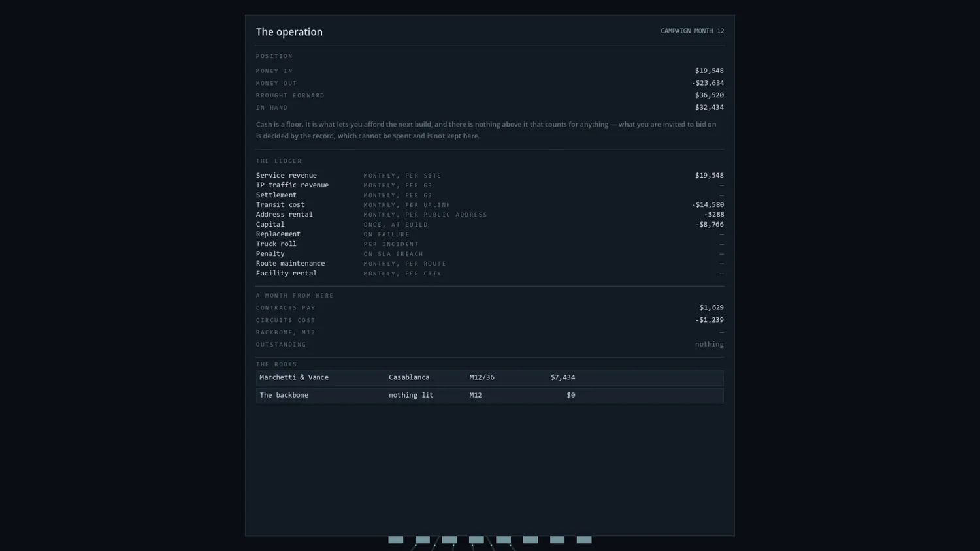Click the 'Backbone, M12' label
Screen dimensions: 980x551
pyautogui.click(x=286, y=332)
